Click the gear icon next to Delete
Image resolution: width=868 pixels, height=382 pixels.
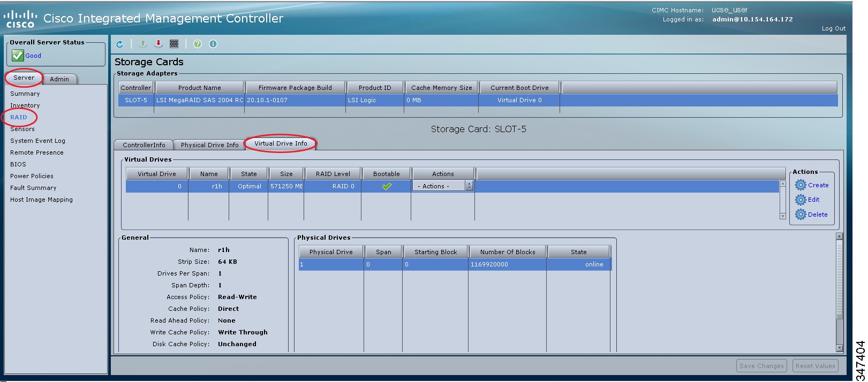coord(801,215)
